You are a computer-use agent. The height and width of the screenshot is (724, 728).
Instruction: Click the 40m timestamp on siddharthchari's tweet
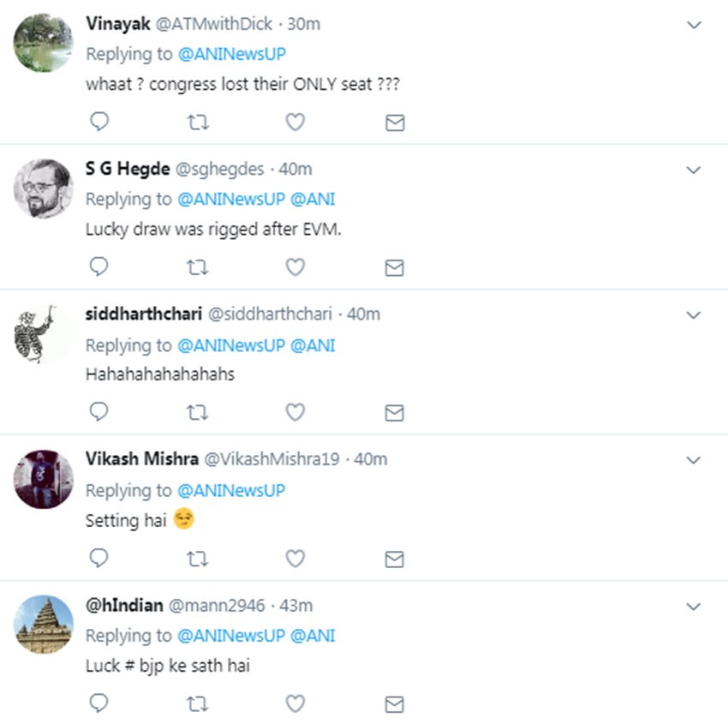point(363,314)
